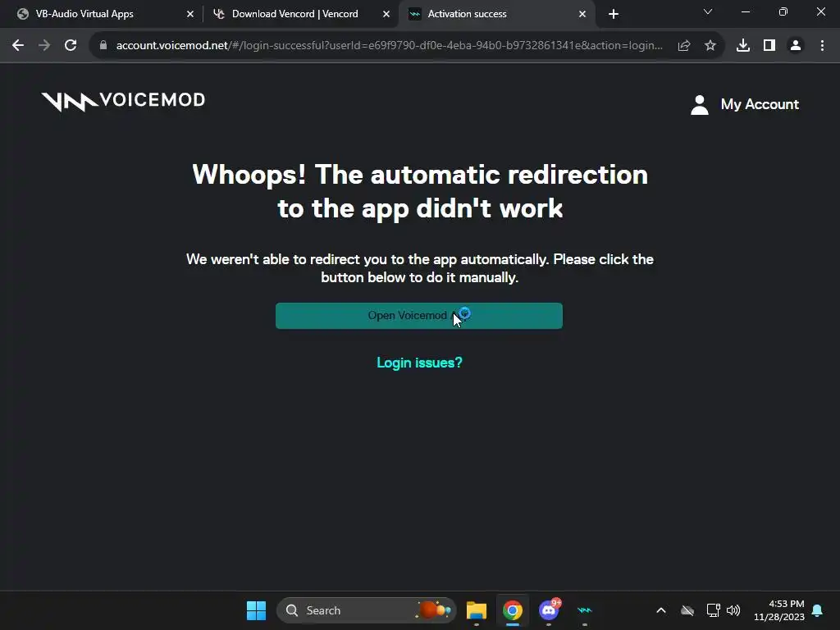Viewport: 840px width, 630px height.
Task: Open Discord from the taskbar
Action: 549,610
